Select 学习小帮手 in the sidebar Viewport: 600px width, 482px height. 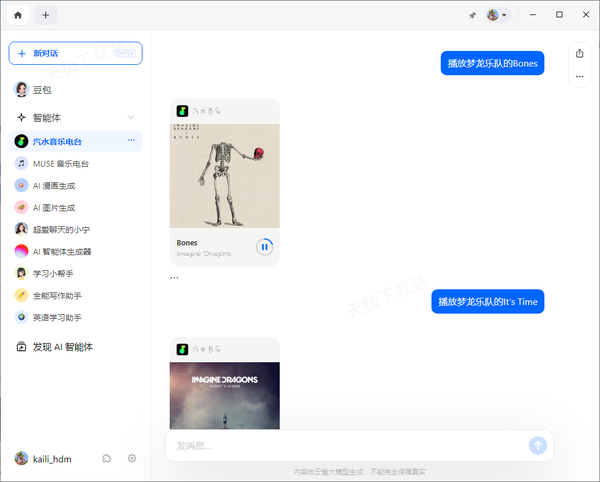56,273
